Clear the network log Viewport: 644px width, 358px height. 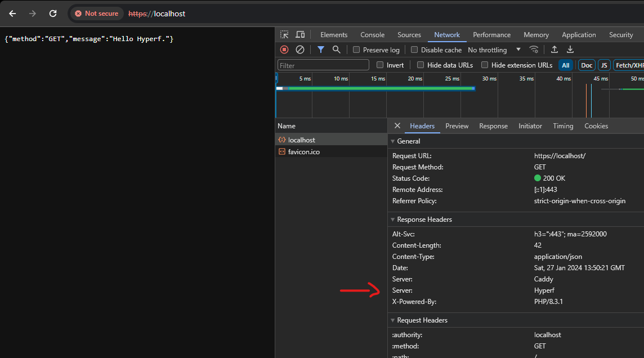point(300,50)
